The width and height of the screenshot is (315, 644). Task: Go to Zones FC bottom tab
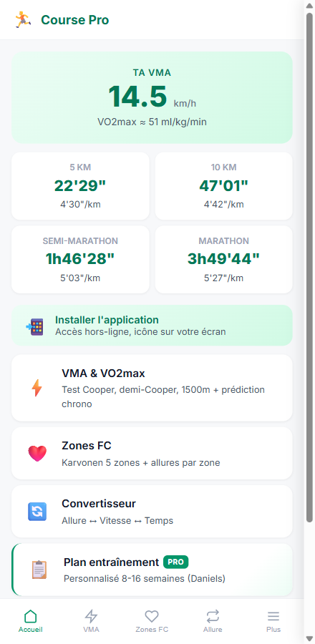pos(152,620)
